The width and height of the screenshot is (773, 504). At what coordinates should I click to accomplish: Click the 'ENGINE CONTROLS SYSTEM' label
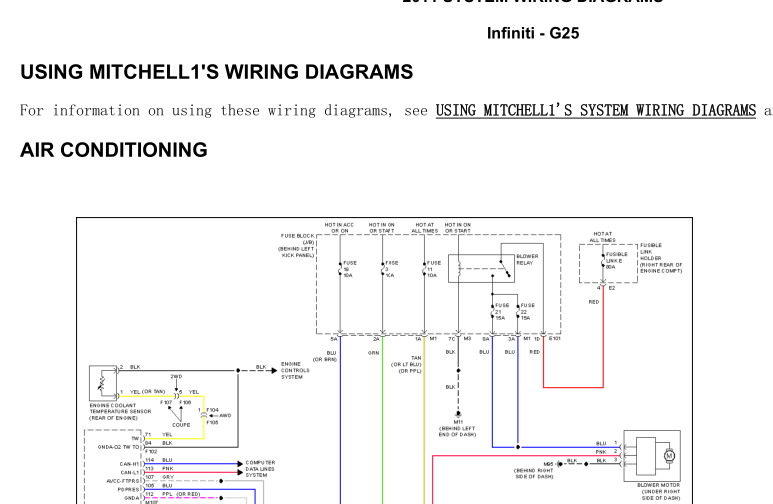(295, 370)
